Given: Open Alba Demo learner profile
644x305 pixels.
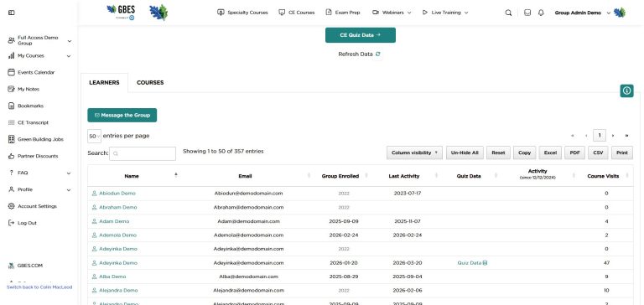Looking at the screenshot, I should coord(112,277).
